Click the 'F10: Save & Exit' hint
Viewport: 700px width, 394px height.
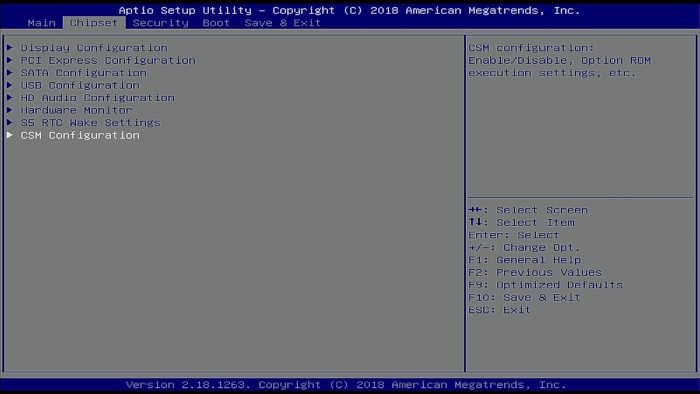(524, 298)
